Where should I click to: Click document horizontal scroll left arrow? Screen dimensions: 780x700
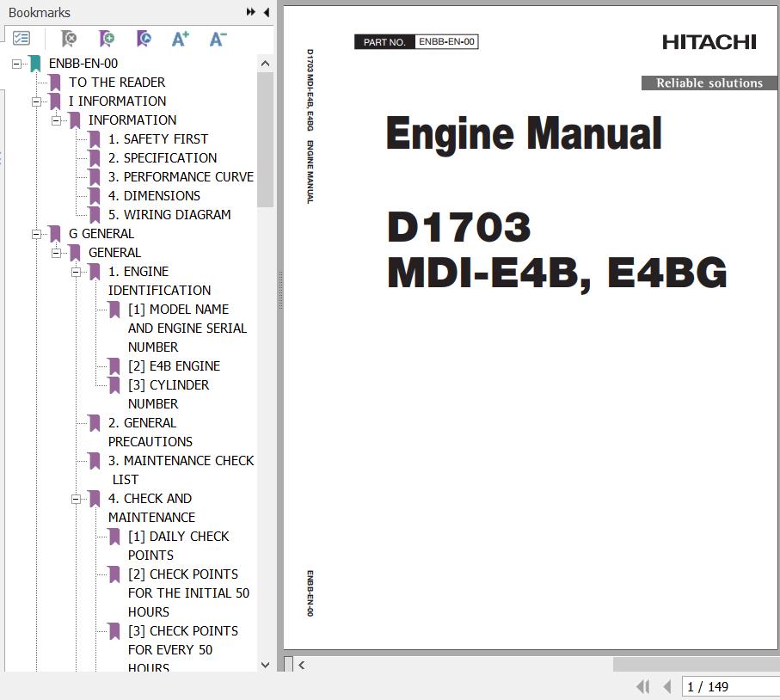click(302, 664)
